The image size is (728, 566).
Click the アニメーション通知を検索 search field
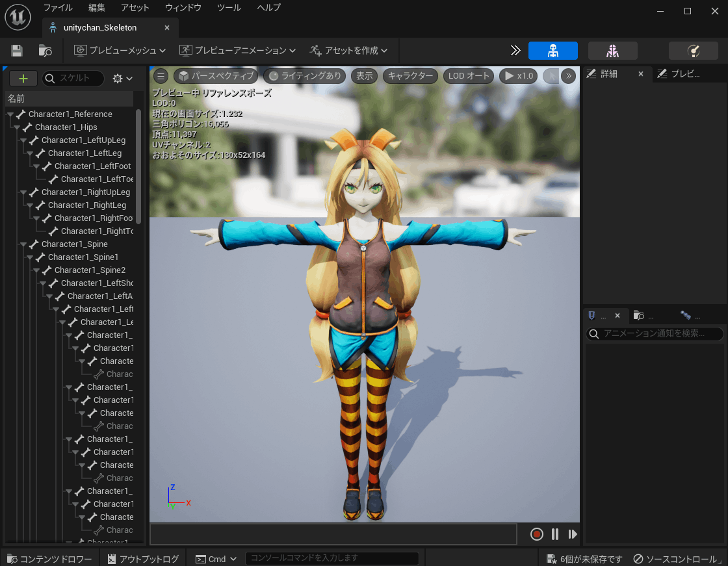(x=655, y=333)
